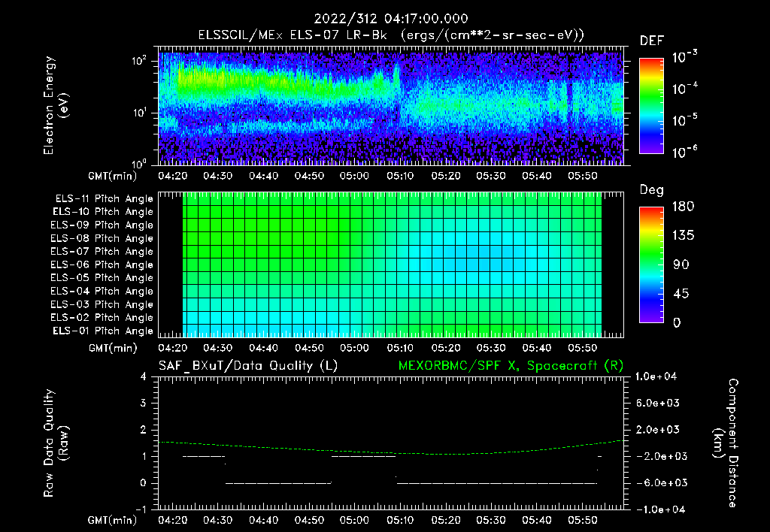This screenshot has height=532, width=770.
Task: Select the Component Distance (km) axis label
Action: click(726, 443)
